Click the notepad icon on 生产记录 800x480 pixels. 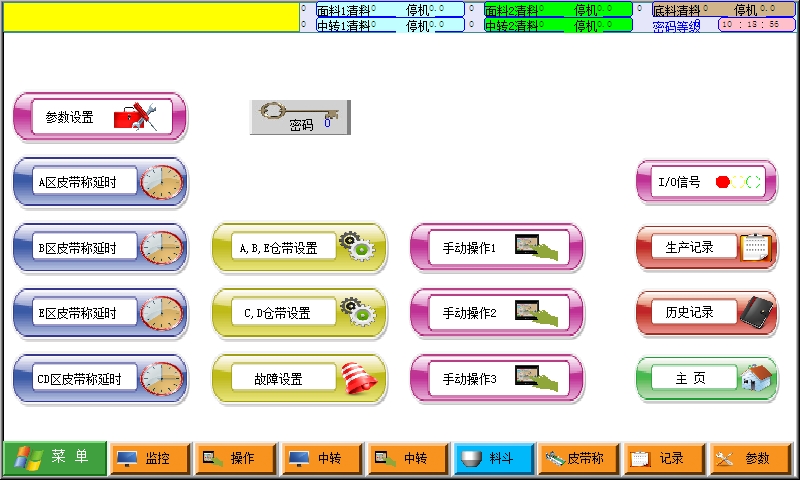pos(756,247)
